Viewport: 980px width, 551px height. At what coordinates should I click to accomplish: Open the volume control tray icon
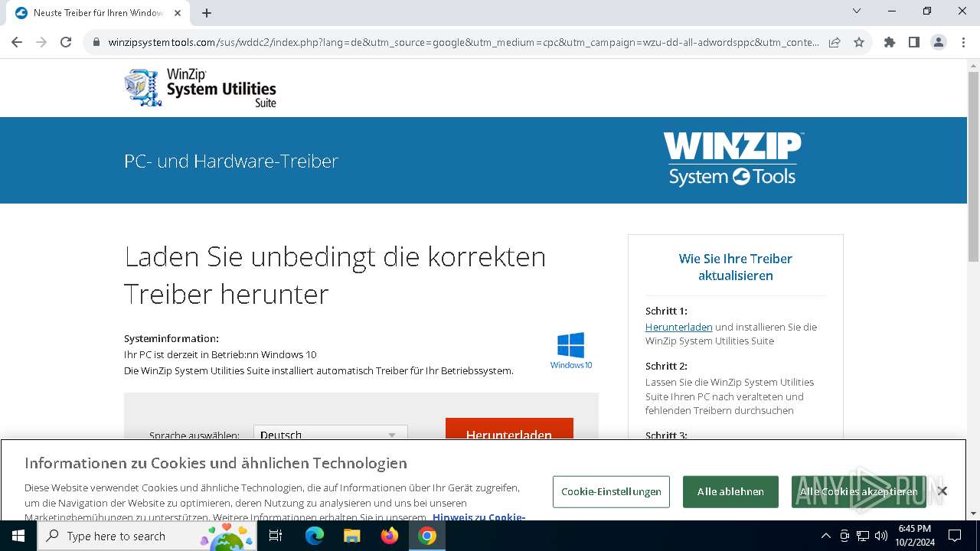pos(881,536)
